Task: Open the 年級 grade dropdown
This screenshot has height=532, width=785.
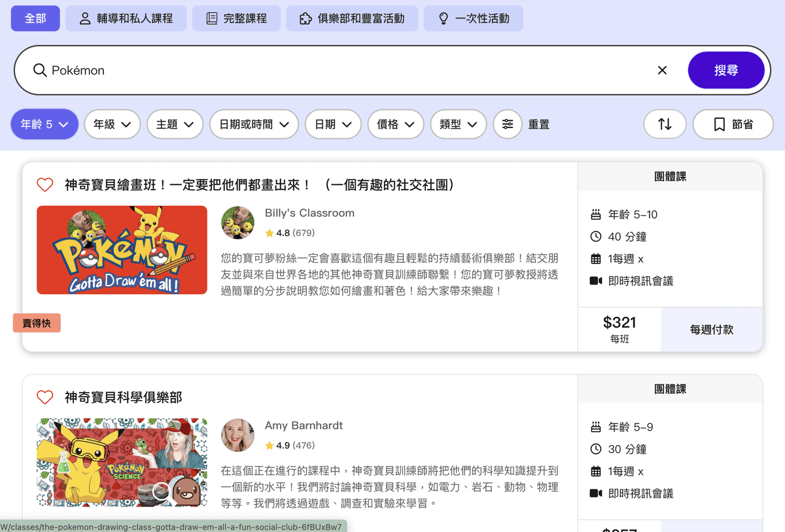Action: click(113, 124)
